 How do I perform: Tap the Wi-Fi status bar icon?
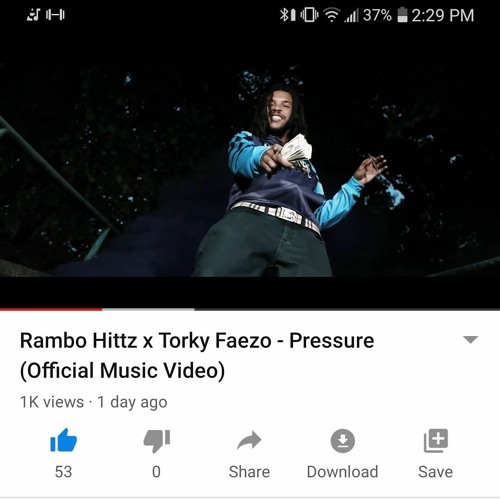tap(332, 15)
